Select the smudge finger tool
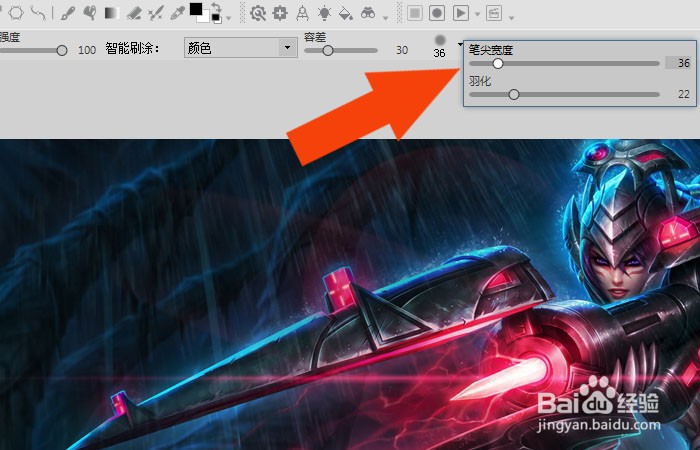 [90, 13]
